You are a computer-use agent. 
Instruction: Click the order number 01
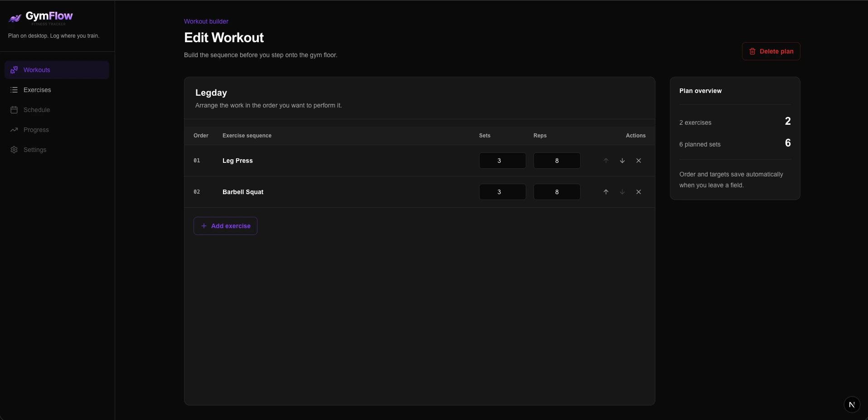[197, 161]
